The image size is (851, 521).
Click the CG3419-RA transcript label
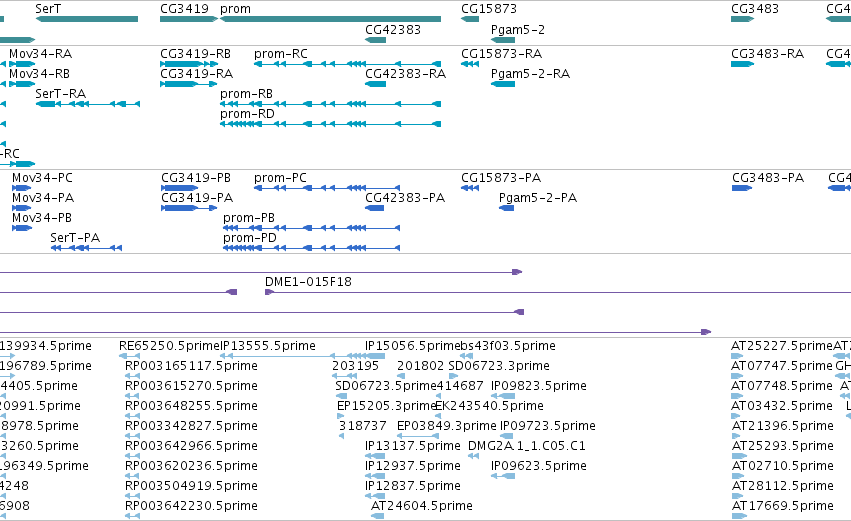(196, 74)
